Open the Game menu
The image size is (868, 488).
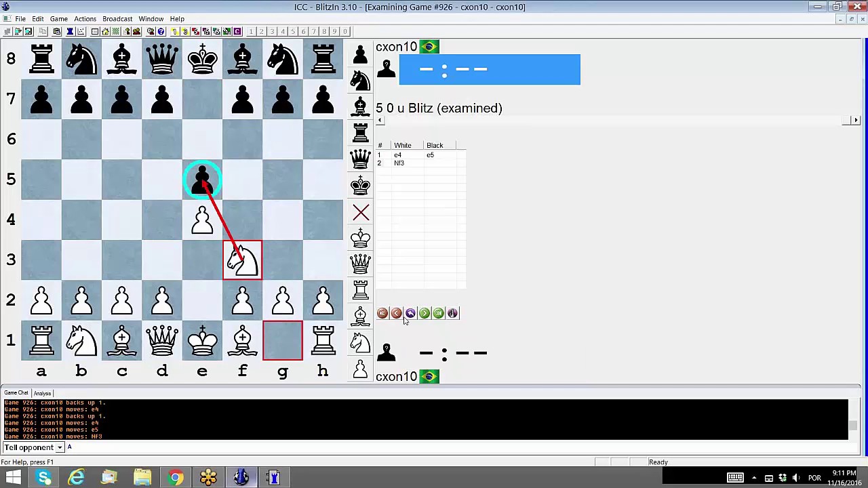(58, 19)
